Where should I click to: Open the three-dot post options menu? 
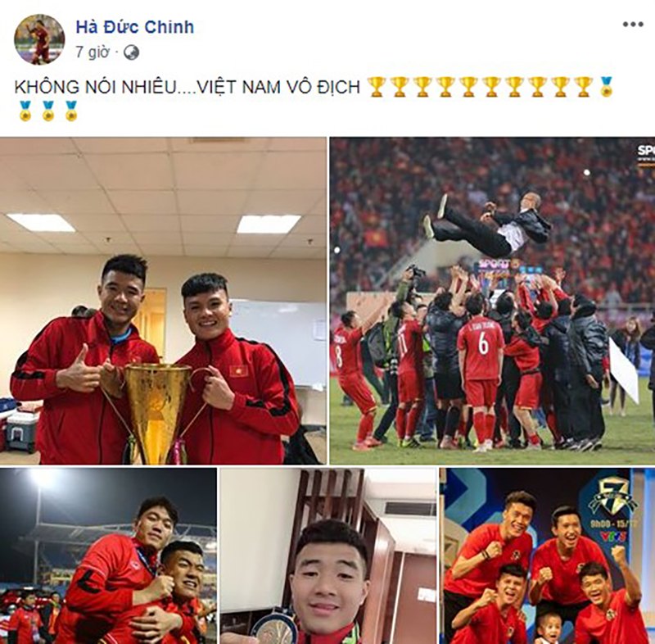coord(633,25)
